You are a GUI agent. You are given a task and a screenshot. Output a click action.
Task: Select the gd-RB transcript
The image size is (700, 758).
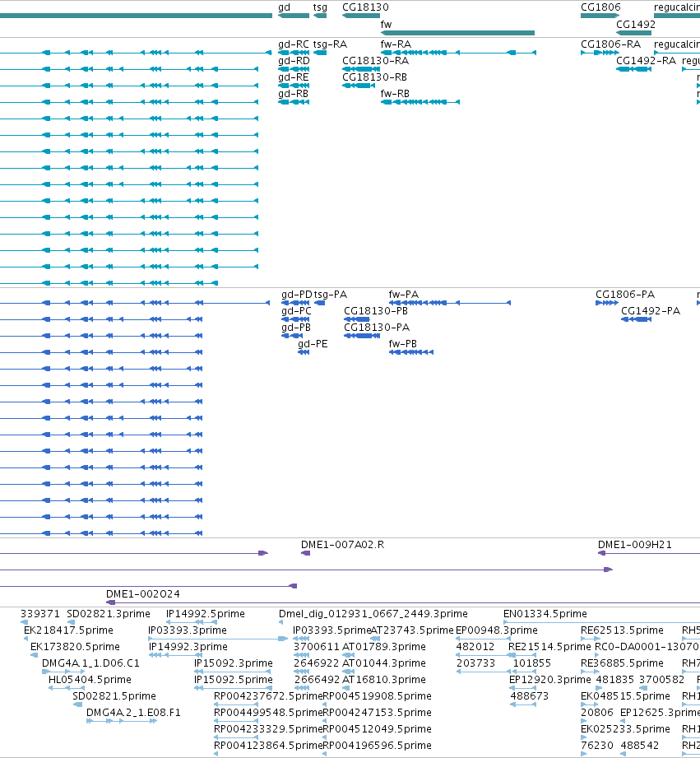tap(294, 102)
